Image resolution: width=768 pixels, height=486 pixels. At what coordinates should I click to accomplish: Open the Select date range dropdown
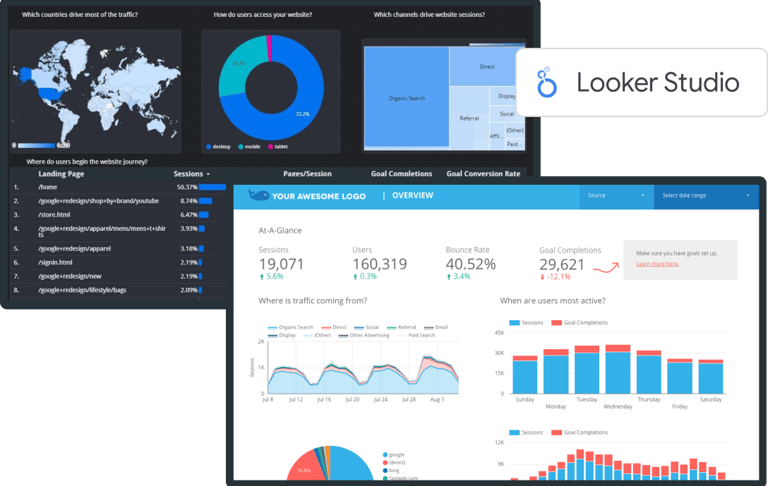click(706, 195)
